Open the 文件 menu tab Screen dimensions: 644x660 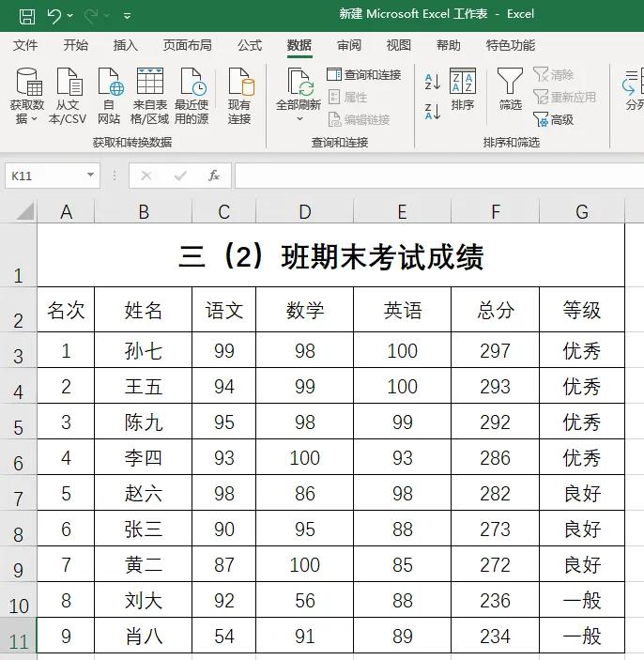pos(24,45)
